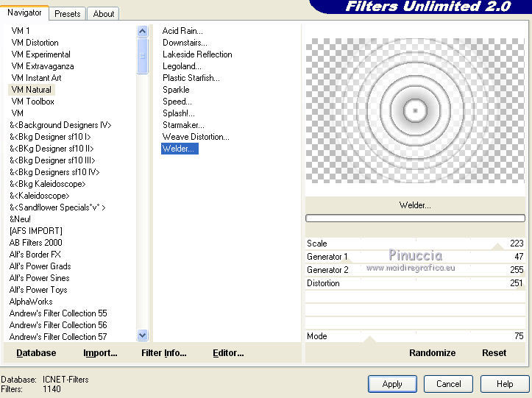Select &<Kaleidoscope> category
Viewport: 532px width, 398px height.
(x=39, y=196)
